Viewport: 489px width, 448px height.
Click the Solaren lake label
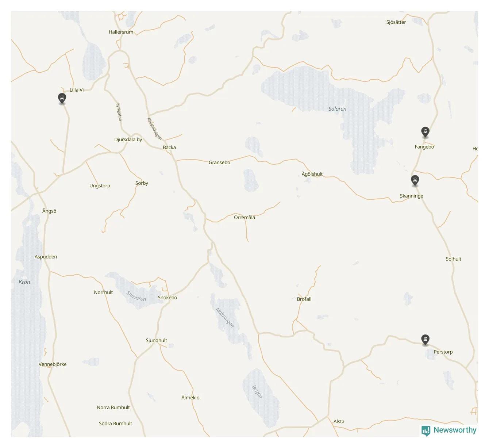tap(337, 109)
